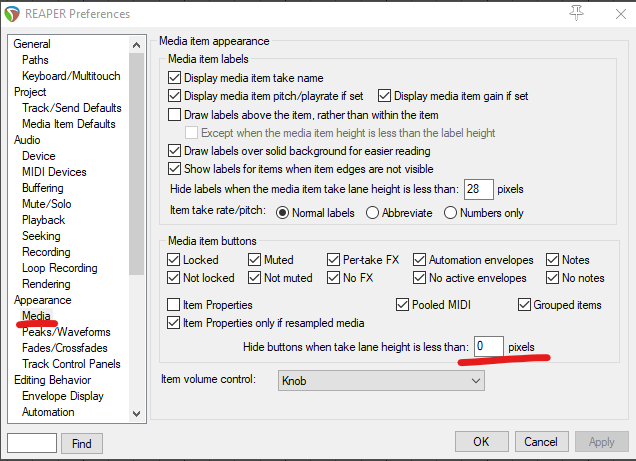Click the Apply button
Screen dimensions: 636x461
(x=602, y=442)
